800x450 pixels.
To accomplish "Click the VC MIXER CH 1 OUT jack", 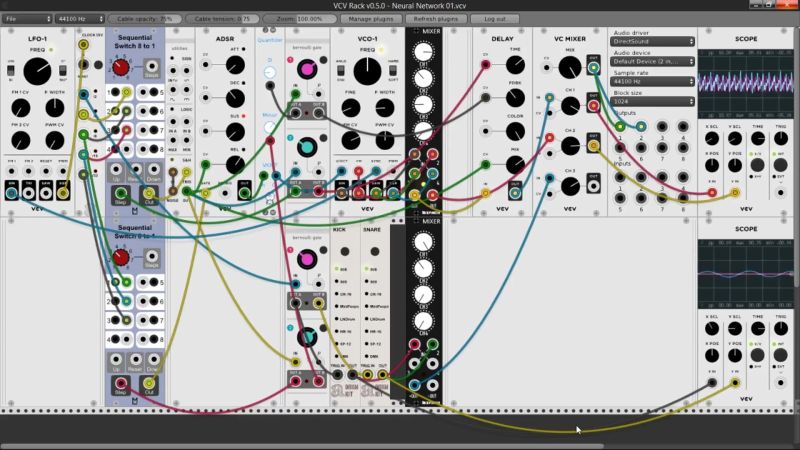I will pyautogui.click(x=593, y=106).
